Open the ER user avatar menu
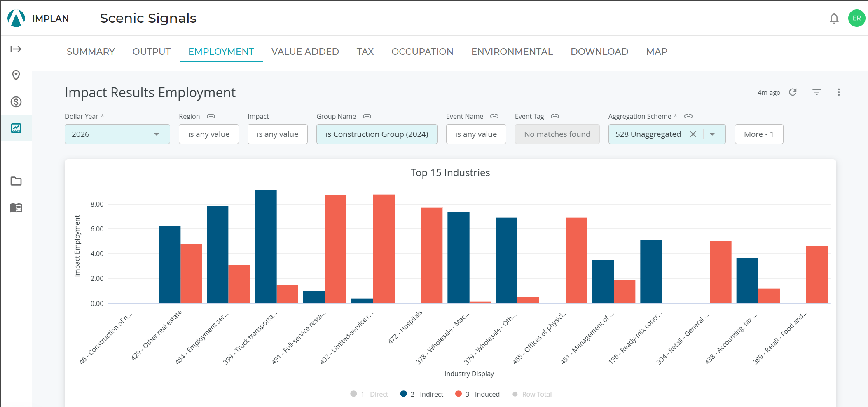The height and width of the screenshot is (407, 868). [x=856, y=18]
